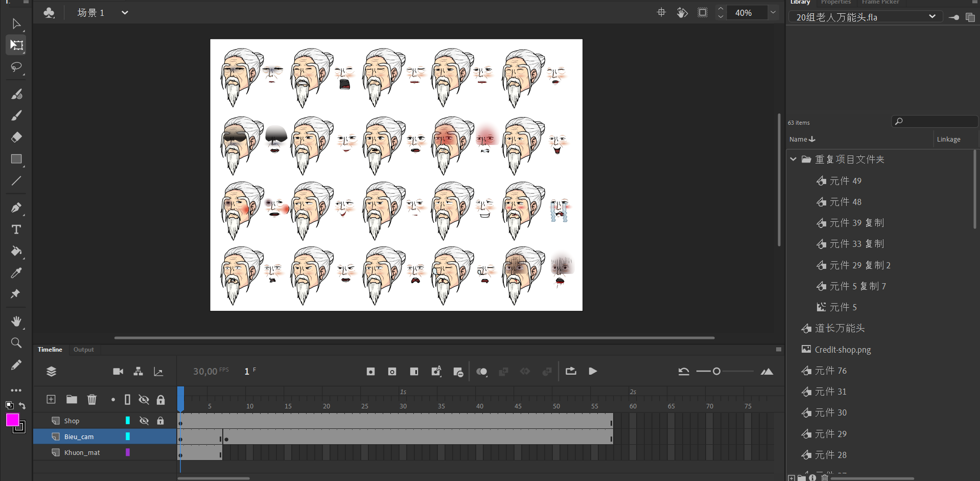Collapse the 重复项目文件夹 library folder

pos(793,159)
